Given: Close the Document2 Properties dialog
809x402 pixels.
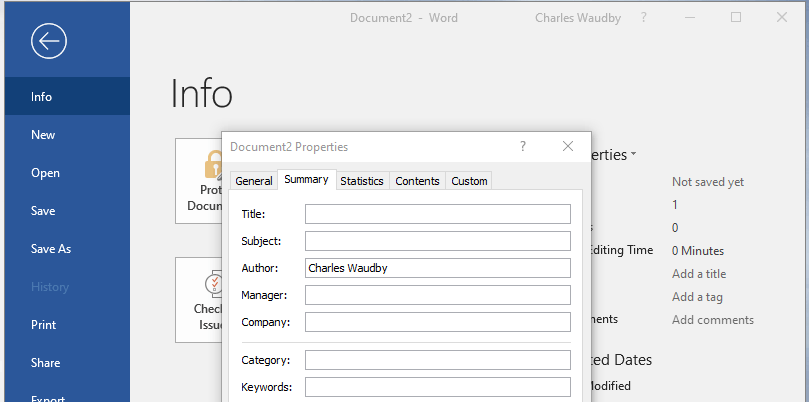Looking at the screenshot, I should point(568,147).
